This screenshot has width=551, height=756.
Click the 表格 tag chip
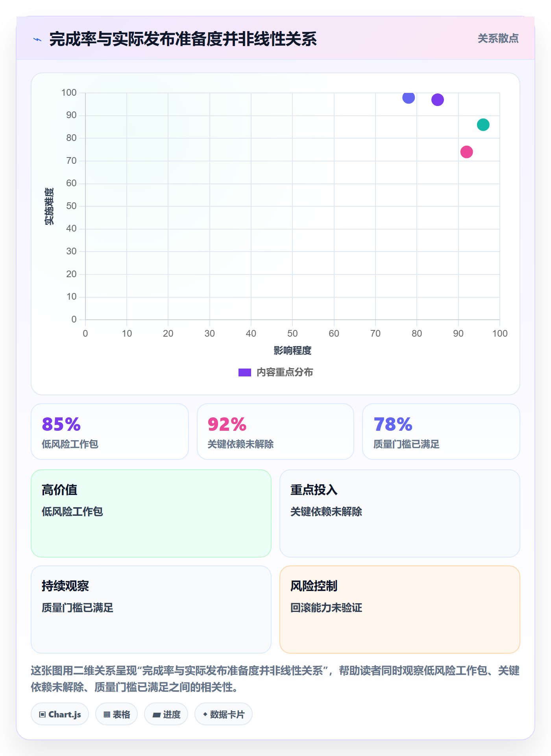coord(116,714)
